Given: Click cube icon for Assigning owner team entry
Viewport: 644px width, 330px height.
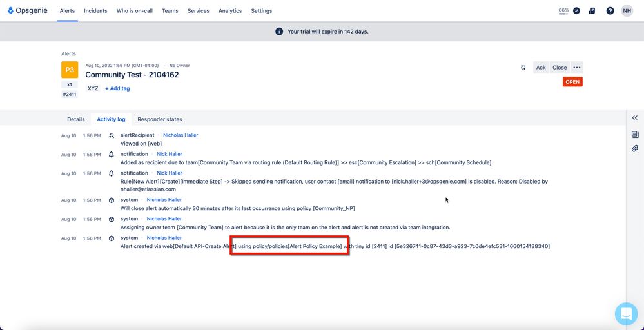Looking at the screenshot, I should (x=112, y=219).
